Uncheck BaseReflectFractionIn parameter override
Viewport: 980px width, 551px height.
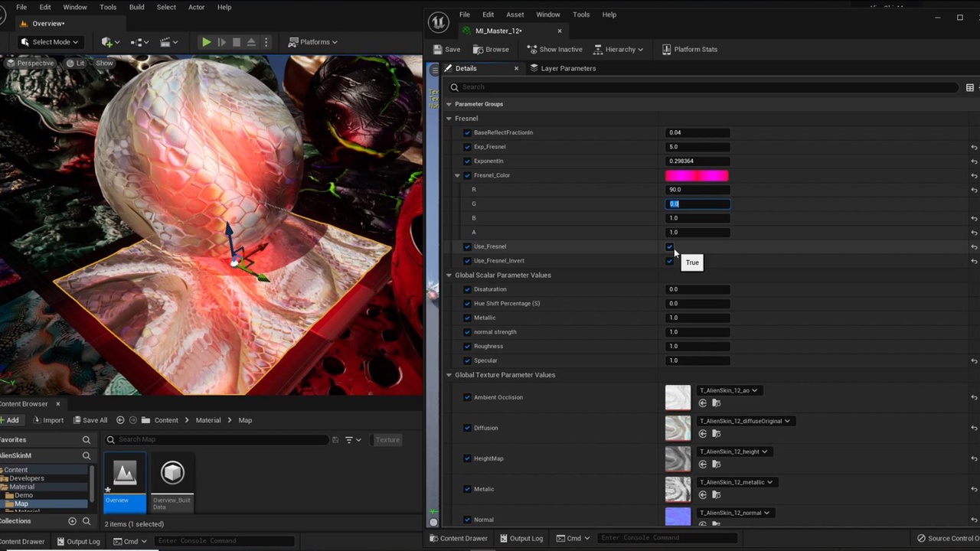coord(467,132)
